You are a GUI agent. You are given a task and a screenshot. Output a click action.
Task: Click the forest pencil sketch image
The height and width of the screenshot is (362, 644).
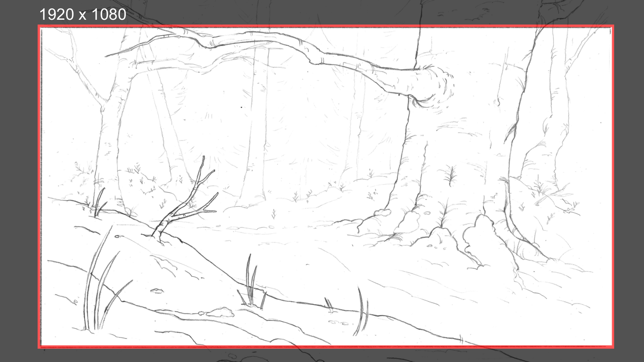click(326, 187)
